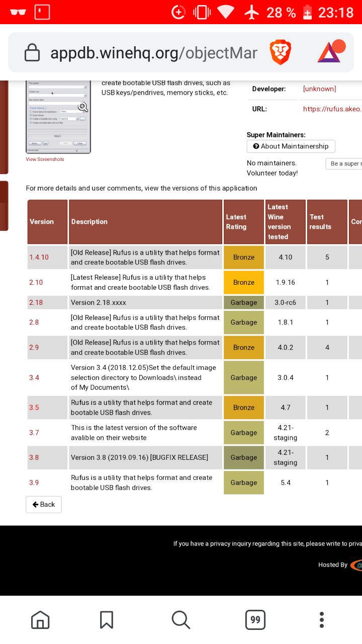This screenshot has height=644, width=362.
Task: Click Wine version 5.4 cell
Action: (286, 483)
